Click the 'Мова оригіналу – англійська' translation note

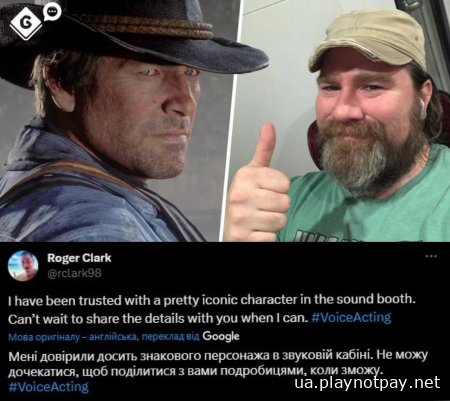coord(104,337)
